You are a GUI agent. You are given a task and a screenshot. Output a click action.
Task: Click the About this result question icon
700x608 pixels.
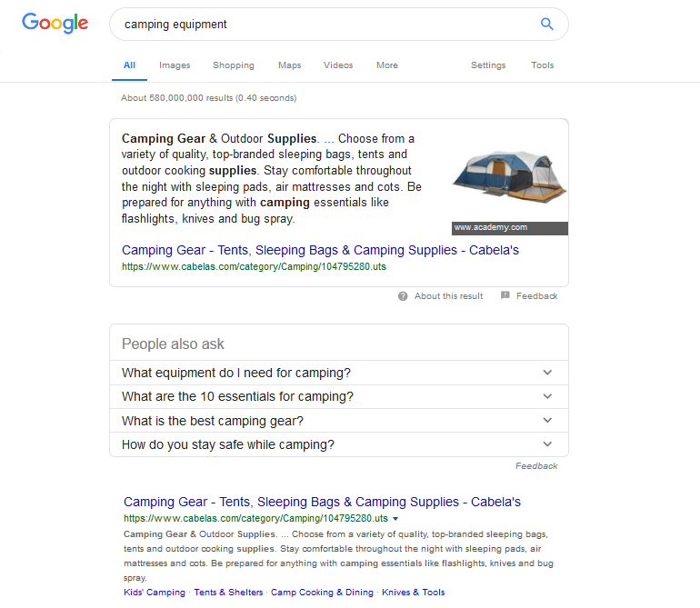click(403, 296)
